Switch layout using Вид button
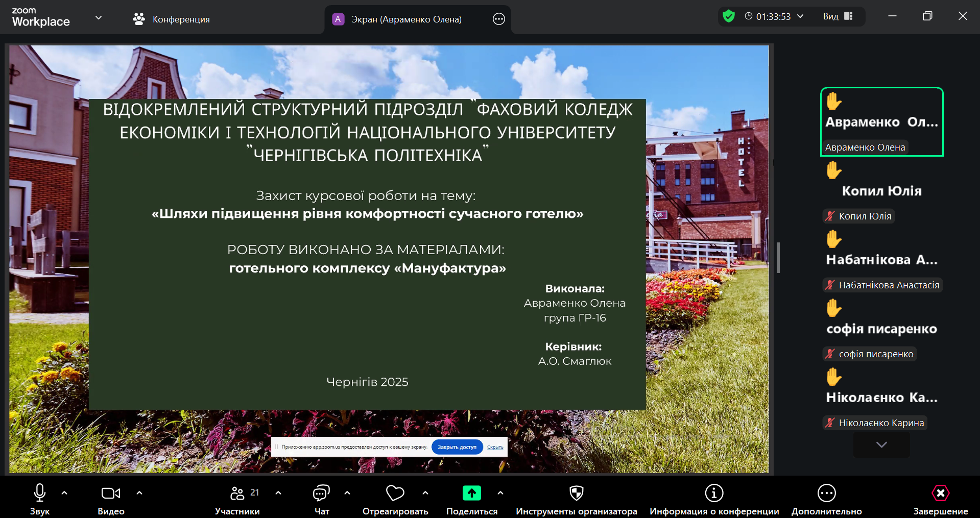Image resolution: width=980 pixels, height=518 pixels. (x=838, y=16)
